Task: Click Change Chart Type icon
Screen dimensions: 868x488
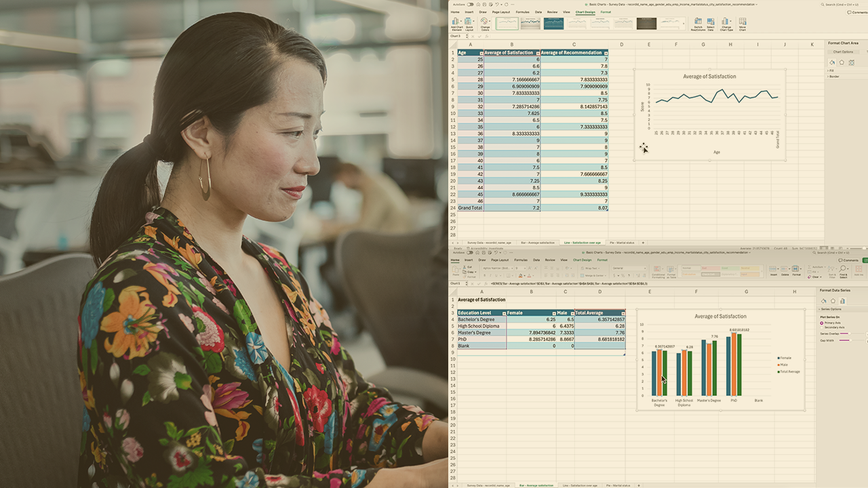Action: click(x=726, y=24)
